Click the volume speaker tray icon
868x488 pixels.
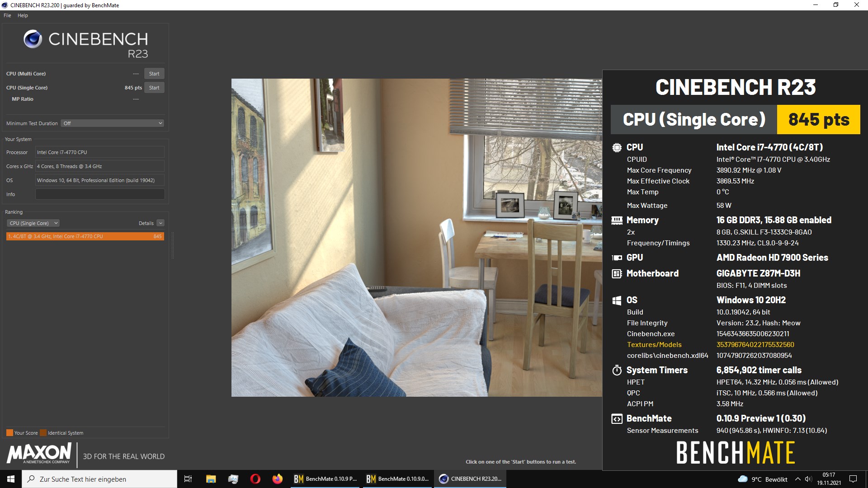coord(809,479)
